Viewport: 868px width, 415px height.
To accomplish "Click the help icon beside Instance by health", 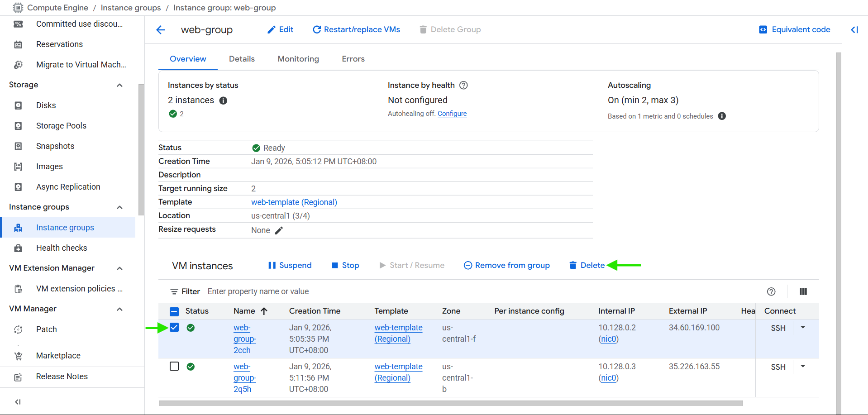I will click(463, 85).
